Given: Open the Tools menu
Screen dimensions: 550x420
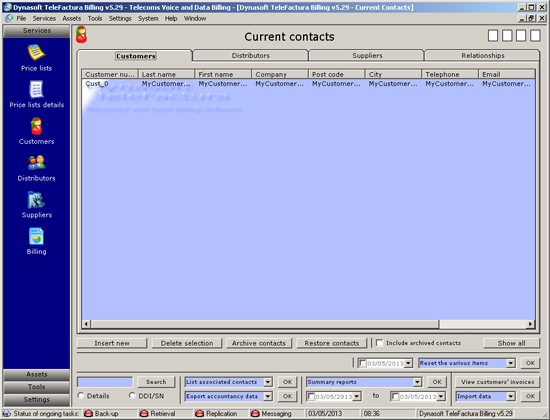Looking at the screenshot, I should [x=95, y=18].
